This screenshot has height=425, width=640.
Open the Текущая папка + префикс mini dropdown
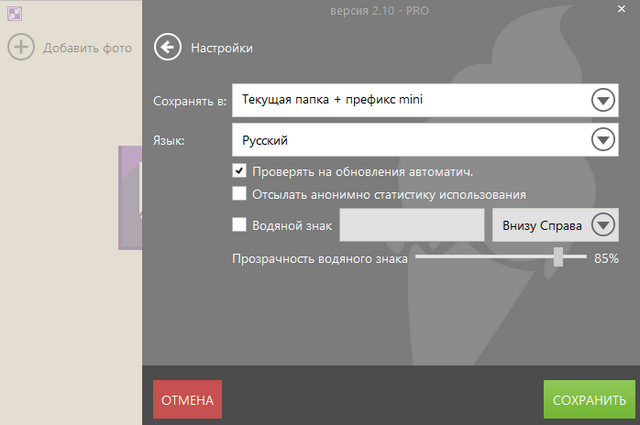[410, 100]
